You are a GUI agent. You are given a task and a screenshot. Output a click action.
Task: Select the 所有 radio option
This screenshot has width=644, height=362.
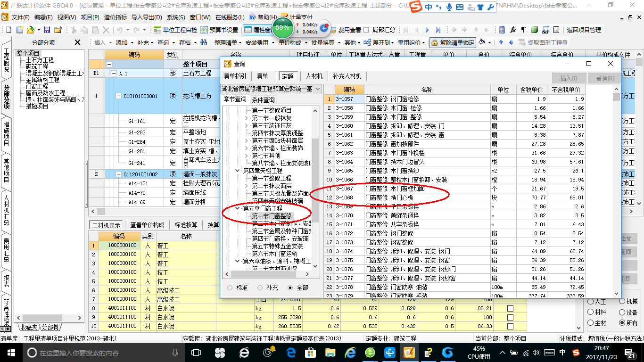[622, 323]
